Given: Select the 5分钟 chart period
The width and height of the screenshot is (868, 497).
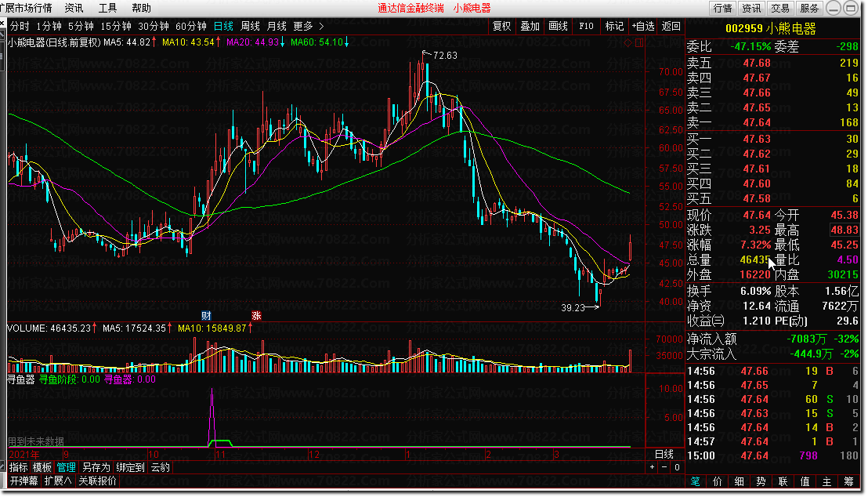Looking at the screenshot, I should (81, 26).
